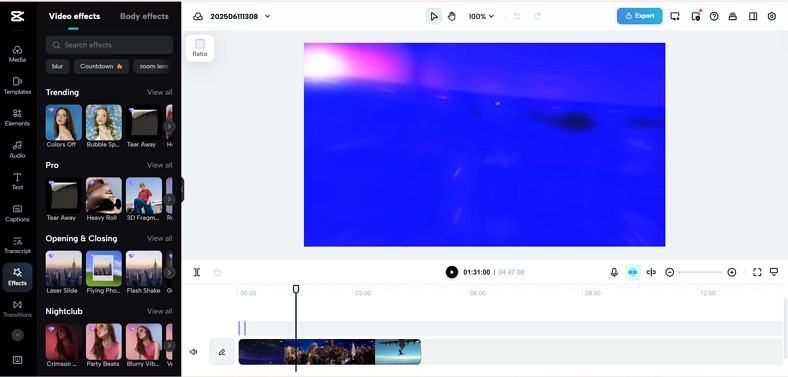Choose the Flash Shake effect
788x377 pixels.
tap(144, 268)
